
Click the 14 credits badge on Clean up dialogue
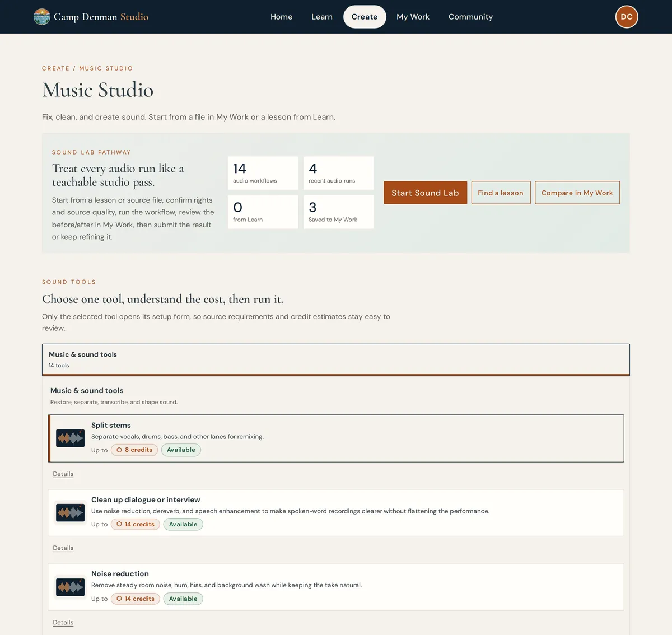tap(136, 525)
